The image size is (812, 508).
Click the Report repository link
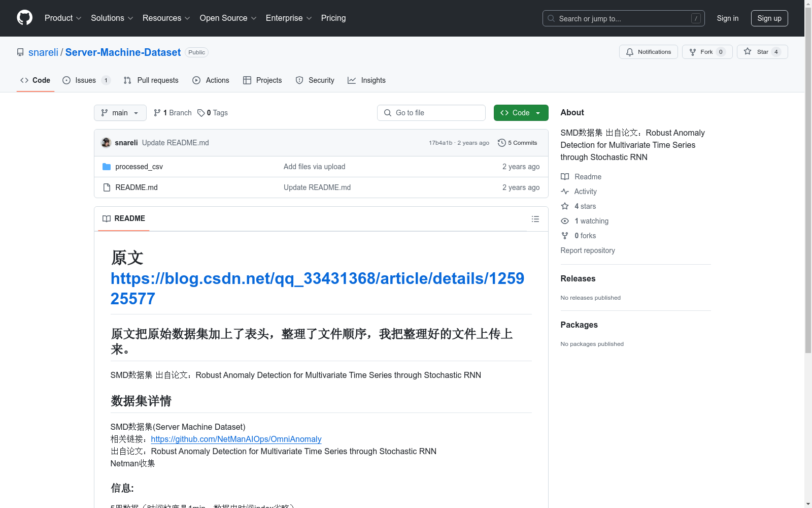(x=588, y=250)
